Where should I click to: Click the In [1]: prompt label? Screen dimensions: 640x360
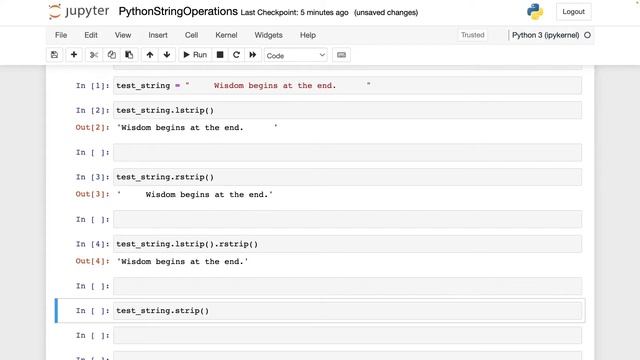93,86
